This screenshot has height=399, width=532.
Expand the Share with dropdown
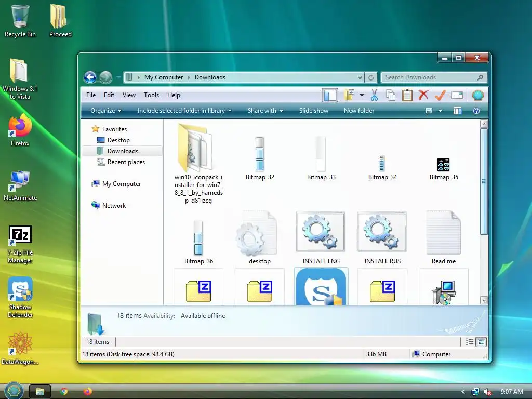click(265, 111)
